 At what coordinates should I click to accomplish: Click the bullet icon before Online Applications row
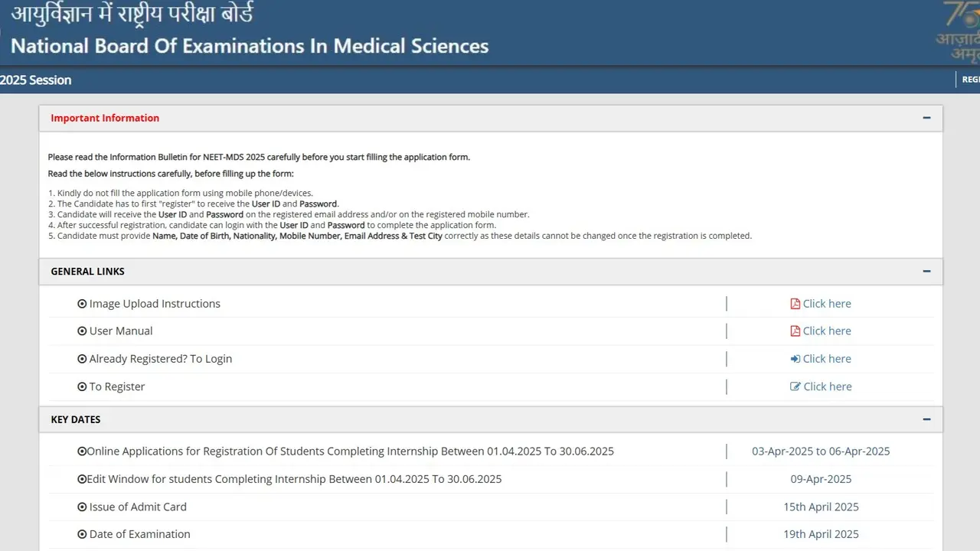[x=82, y=451]
